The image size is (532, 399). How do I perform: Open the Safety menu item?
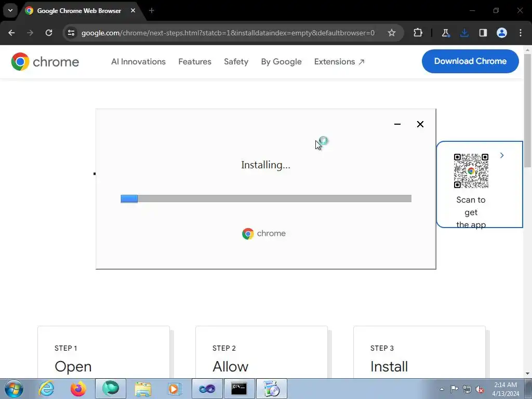pyautogui.click(x=236, y=62)
